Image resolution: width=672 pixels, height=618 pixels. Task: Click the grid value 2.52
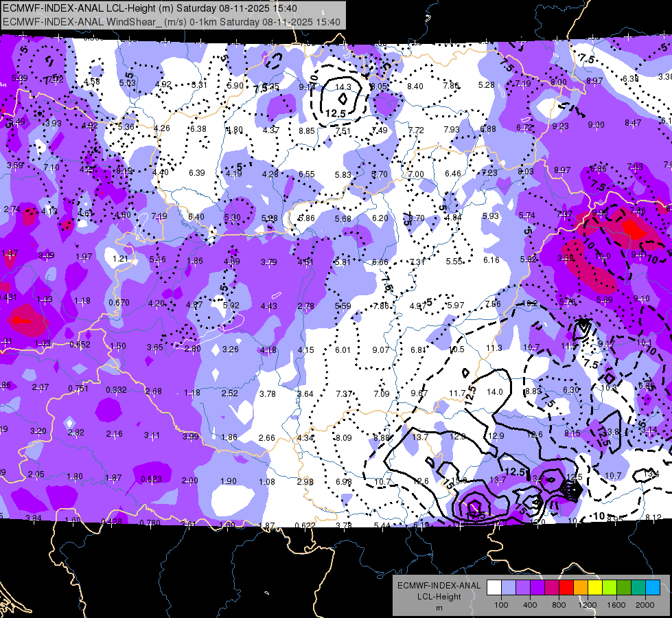(230, 393)
